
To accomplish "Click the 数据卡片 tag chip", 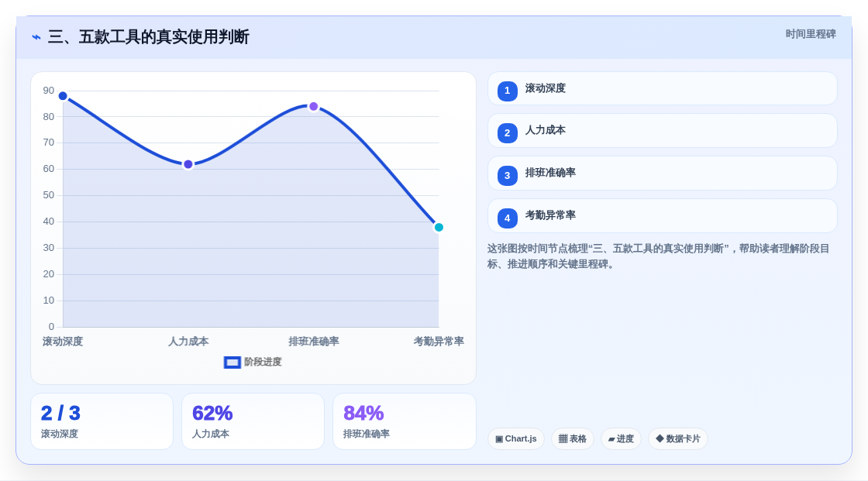I will pyautogui.click(x=678, y=439).
